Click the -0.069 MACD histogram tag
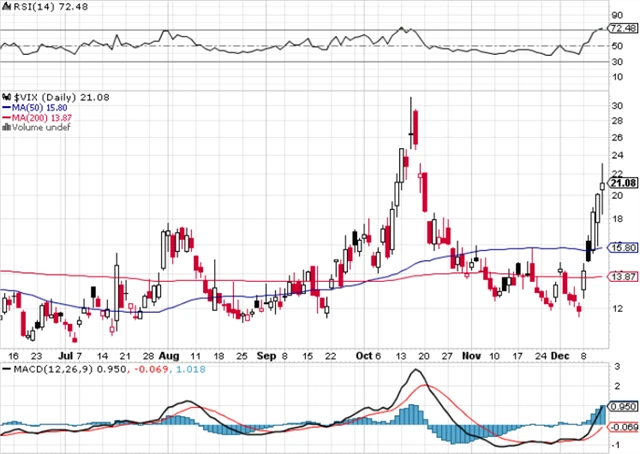The height and width of the screenshot is (454, 640). click(x=623, y=427)
